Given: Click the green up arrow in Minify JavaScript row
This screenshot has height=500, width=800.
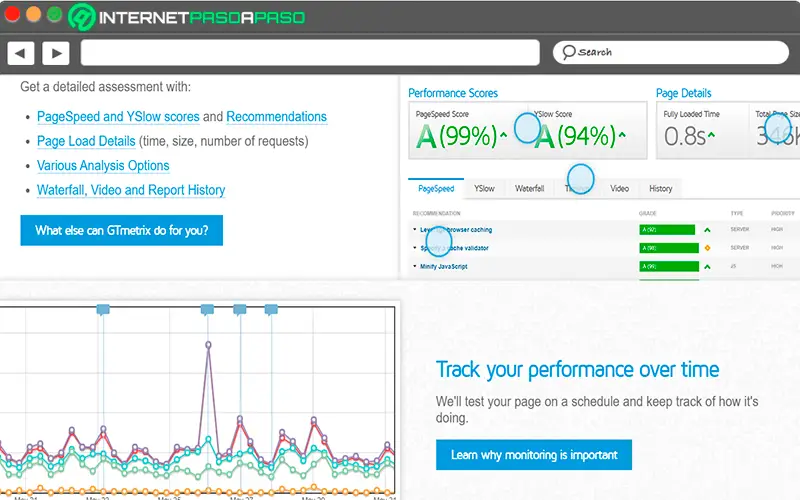Looking at the screenshot, I should coord(707,267).
